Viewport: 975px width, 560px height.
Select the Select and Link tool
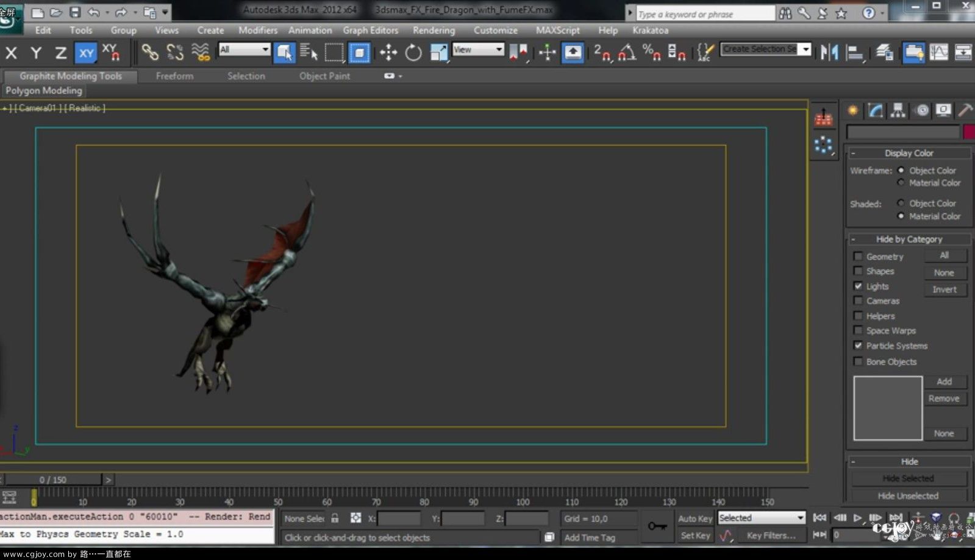(x=150, y=52)
